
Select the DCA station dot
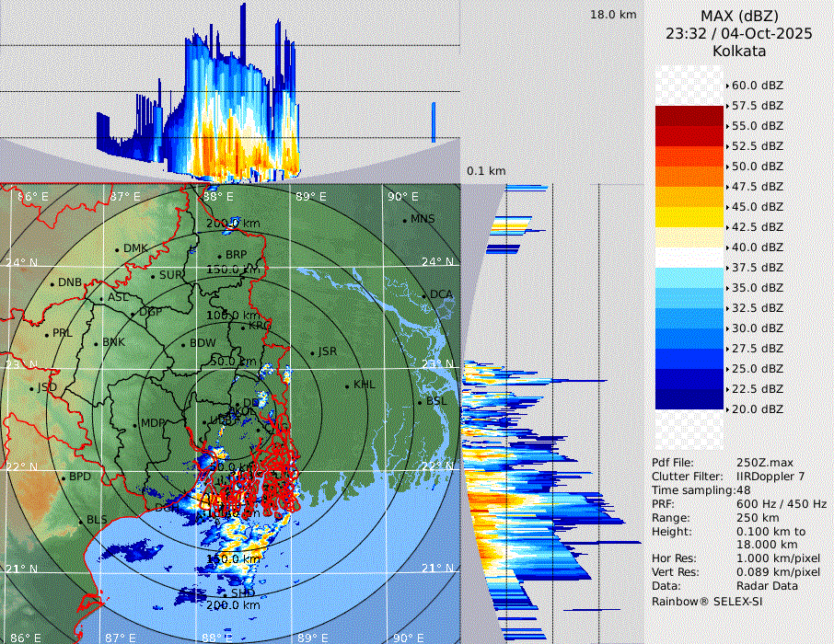pos(425,295)
